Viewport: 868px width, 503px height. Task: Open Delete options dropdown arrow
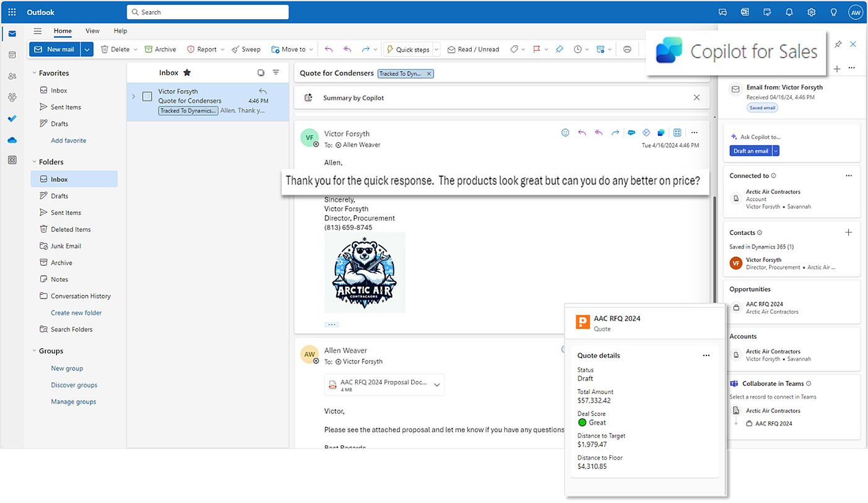click(x=135, y=50)
